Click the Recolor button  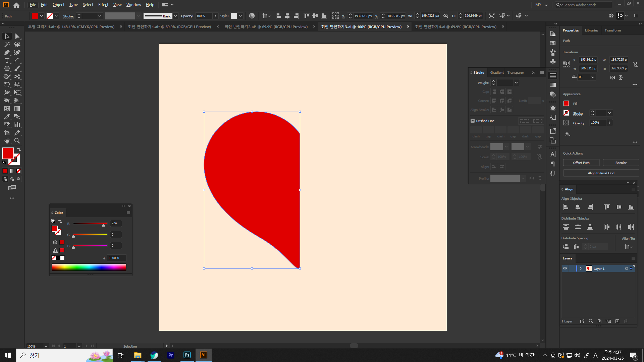(x=621, y=163)
